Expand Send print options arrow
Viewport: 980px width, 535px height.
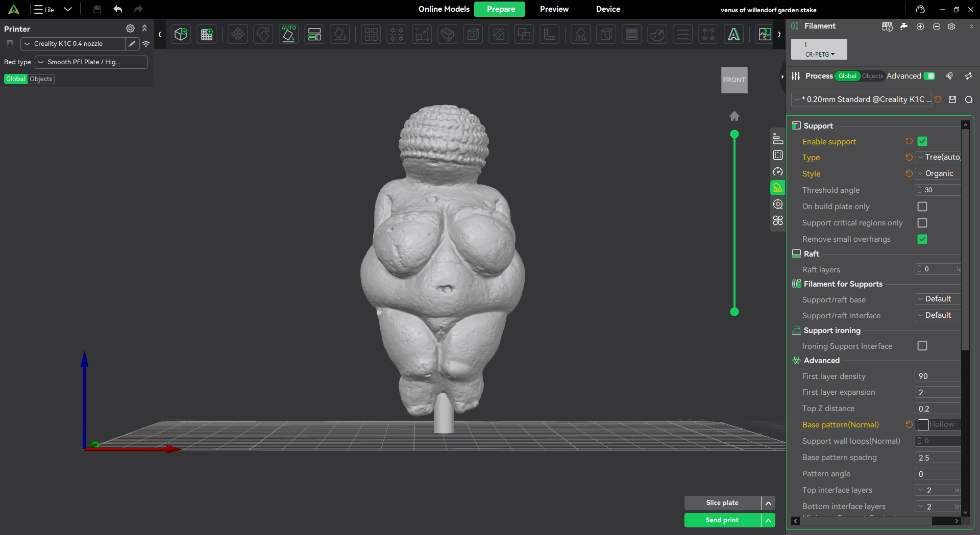coord(768,520)
